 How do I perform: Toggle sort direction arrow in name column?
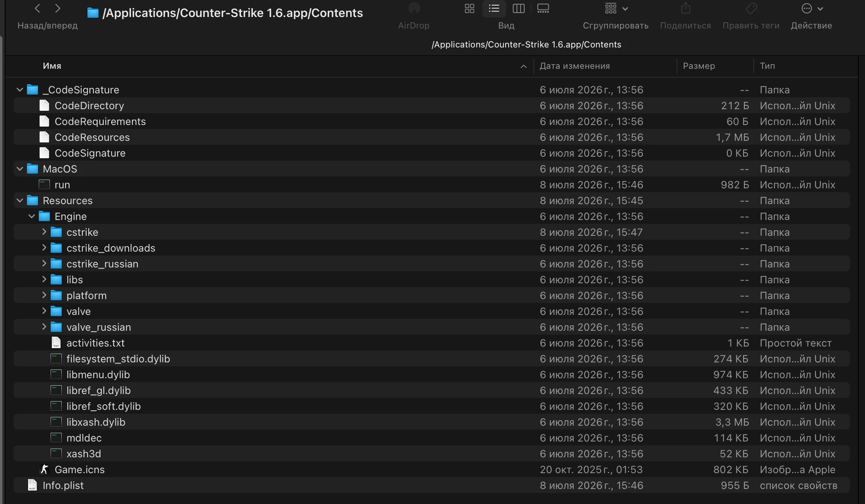[x=524, y=66]
